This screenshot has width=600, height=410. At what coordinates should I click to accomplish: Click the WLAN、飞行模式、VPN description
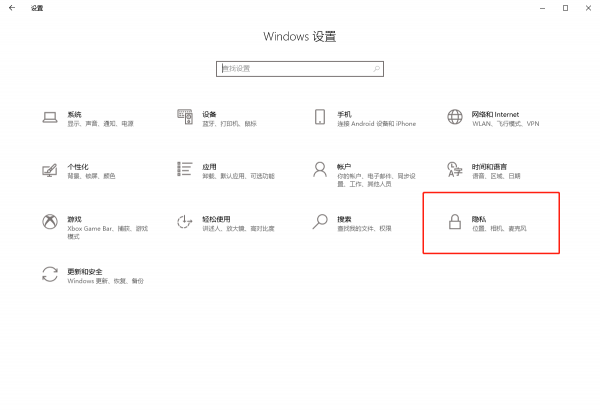pos(505,124)
